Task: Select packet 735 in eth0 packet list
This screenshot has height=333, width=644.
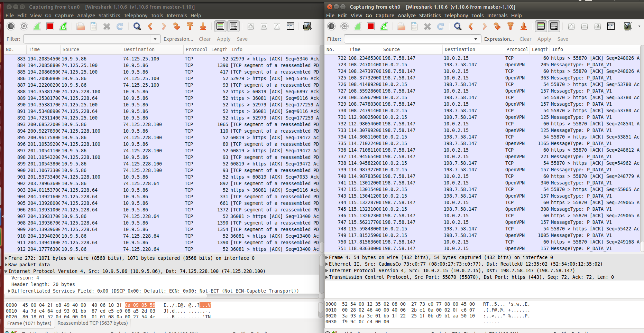Action: (482, 143)
